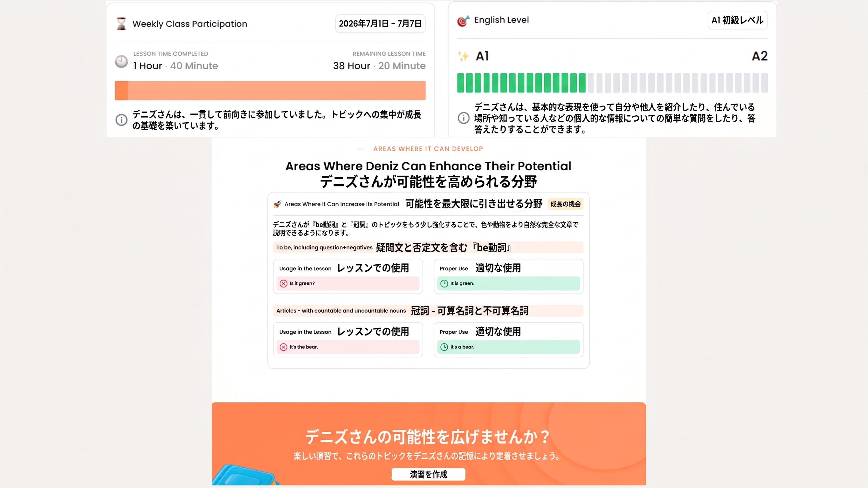Viewport: 868px width, 488px height.
Task: Click the "1 Hour · 40 Minute" completed time value
Action: (175, 66)
